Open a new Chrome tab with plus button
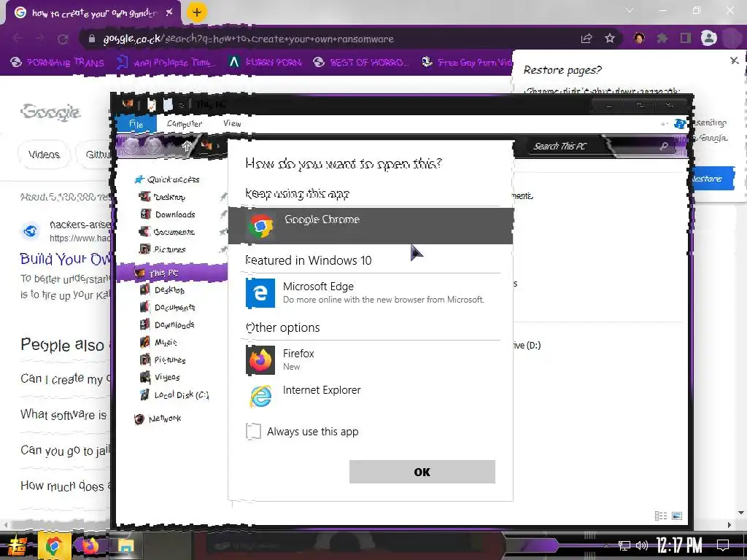 (x=197, y=12)
